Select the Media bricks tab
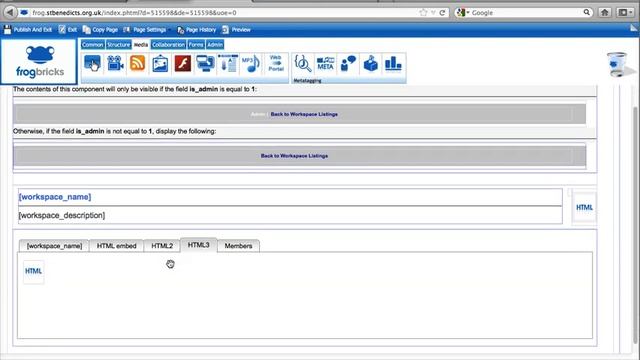 (141, 44)
